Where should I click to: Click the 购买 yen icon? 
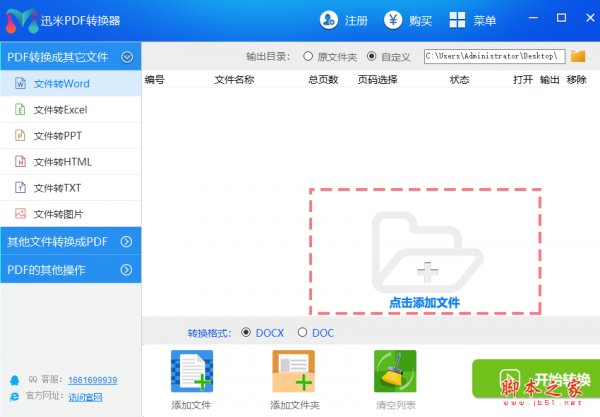[x=393, y=20]
